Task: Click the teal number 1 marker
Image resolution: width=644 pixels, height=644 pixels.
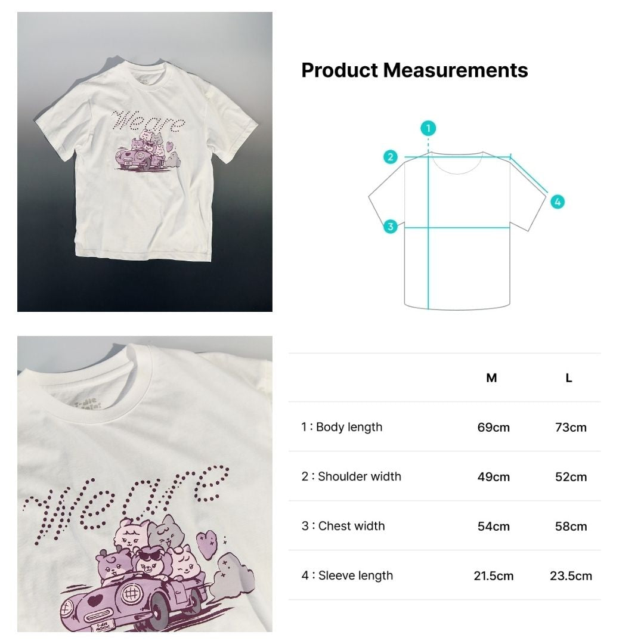Action: click(x=428, y=128)
